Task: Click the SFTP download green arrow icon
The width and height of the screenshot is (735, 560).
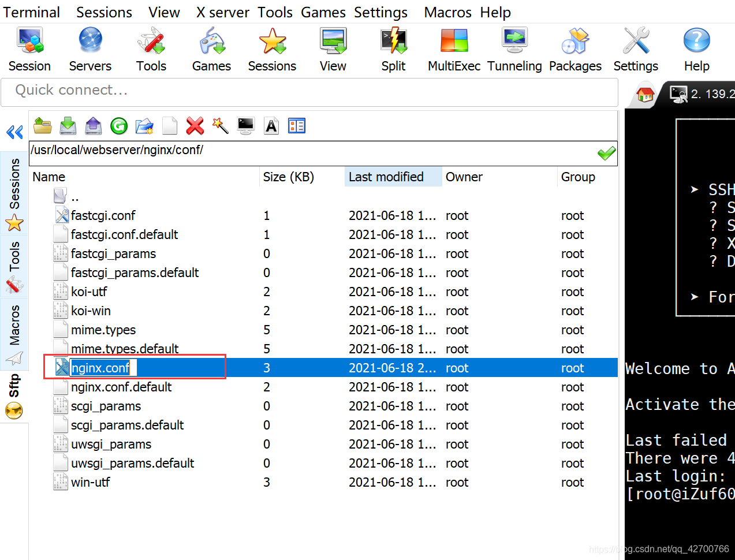Action: [68, 125]
